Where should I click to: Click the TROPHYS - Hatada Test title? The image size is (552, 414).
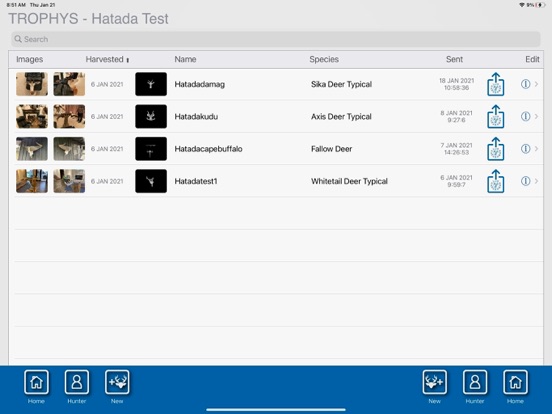[88, 19]
